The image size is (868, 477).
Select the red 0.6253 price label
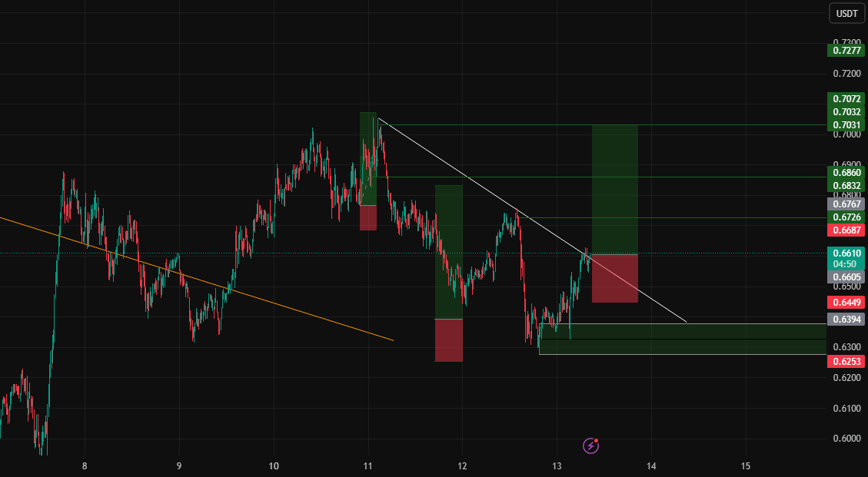pos(846,362)
